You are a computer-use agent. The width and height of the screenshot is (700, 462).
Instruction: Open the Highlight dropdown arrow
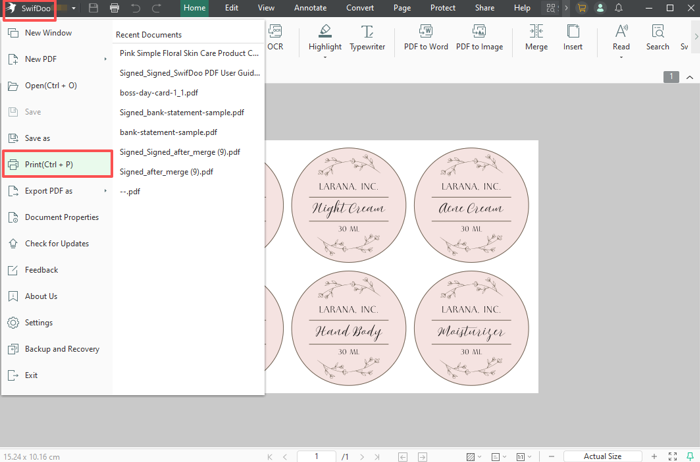pos(325,57)
